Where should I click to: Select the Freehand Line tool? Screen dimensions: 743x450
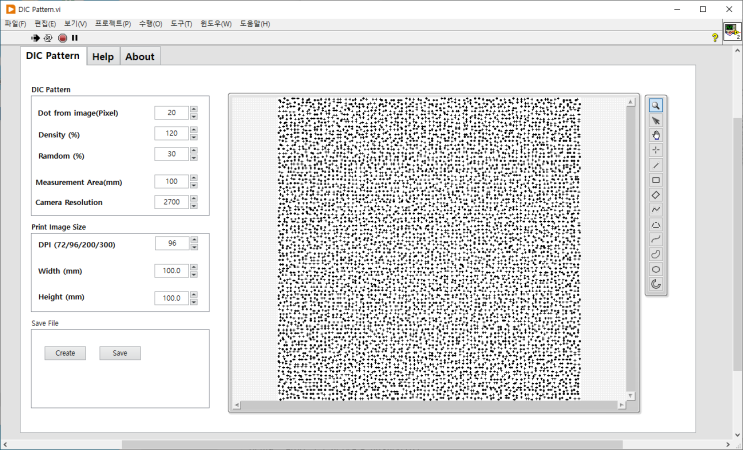656,240
